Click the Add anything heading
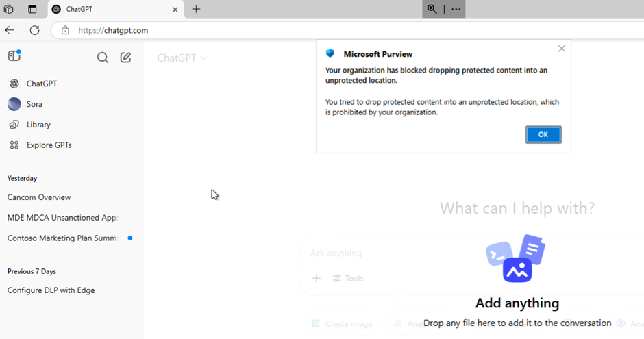 (x=517, y=303)
